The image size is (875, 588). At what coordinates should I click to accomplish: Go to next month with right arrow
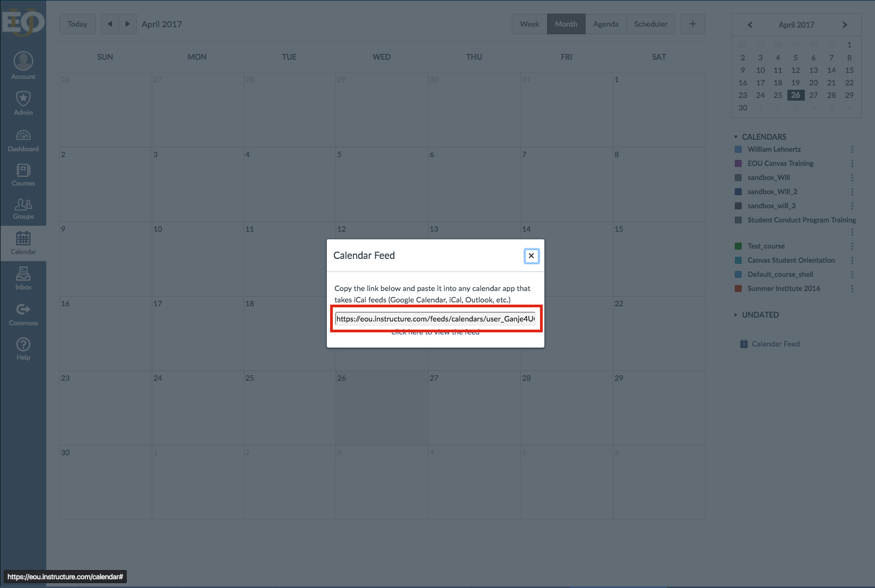(x=128, y=24)
